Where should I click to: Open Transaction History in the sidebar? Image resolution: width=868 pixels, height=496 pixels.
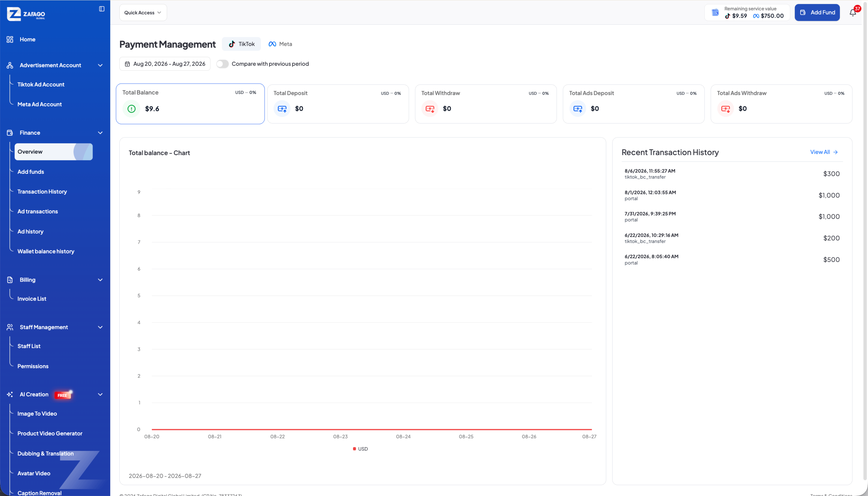tap(42, 192)
